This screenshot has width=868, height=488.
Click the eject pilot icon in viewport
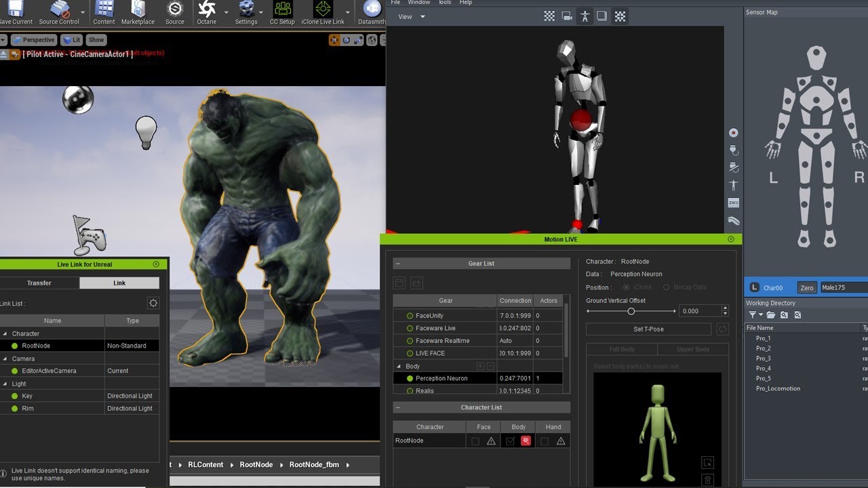3,54
